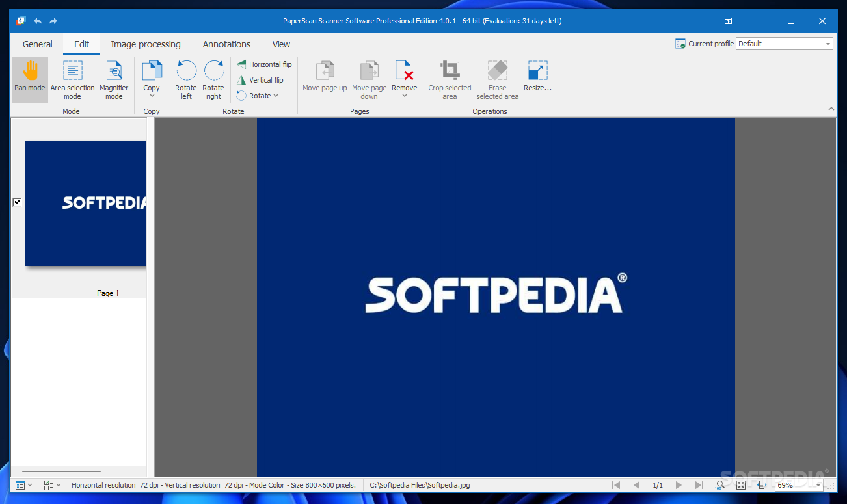Apply Horizontal flip to image
The image size is (847, 504).
point(263,64)
